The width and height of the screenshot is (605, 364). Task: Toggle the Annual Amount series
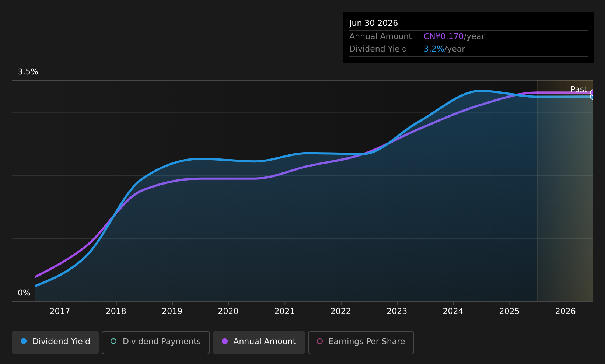click(x=259, y=342)
